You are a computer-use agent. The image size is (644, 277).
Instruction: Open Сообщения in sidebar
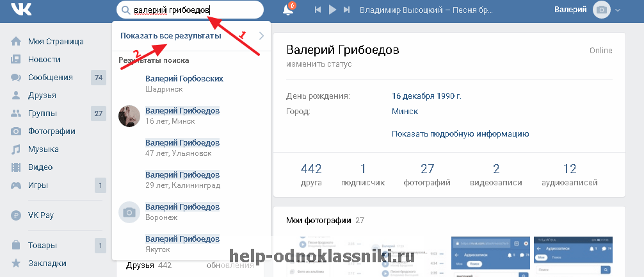pos(51,78)
